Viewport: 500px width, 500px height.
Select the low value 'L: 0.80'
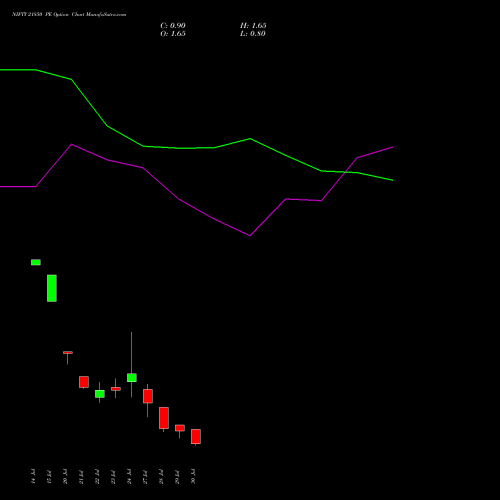point(253,34)
